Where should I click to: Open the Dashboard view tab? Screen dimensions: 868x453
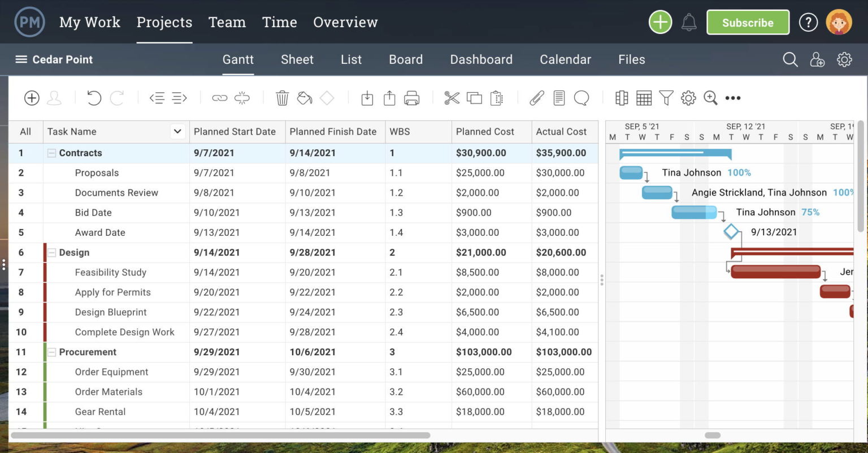[481, 59]
